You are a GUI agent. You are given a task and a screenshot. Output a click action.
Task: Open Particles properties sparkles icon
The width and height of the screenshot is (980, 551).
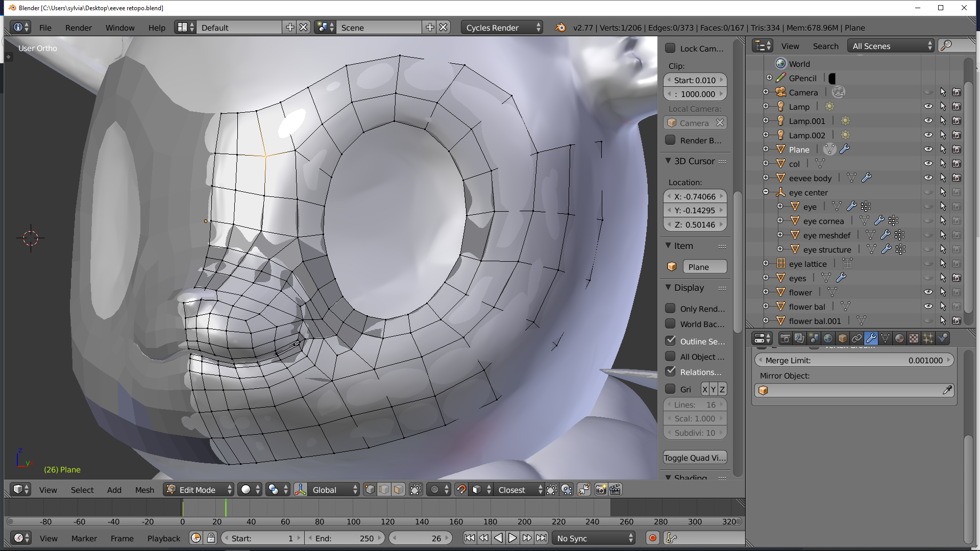pos(928,338)
